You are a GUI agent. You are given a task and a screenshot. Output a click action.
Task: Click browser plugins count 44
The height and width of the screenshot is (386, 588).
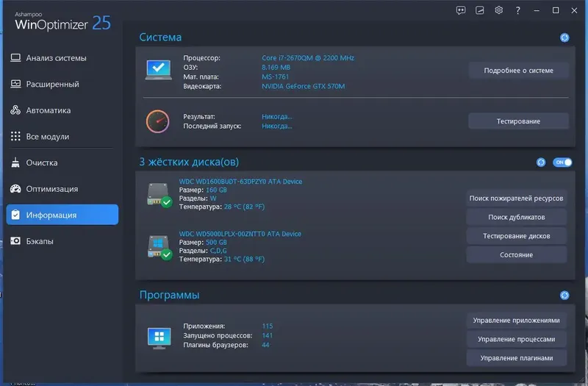click(x=265, y=345)
